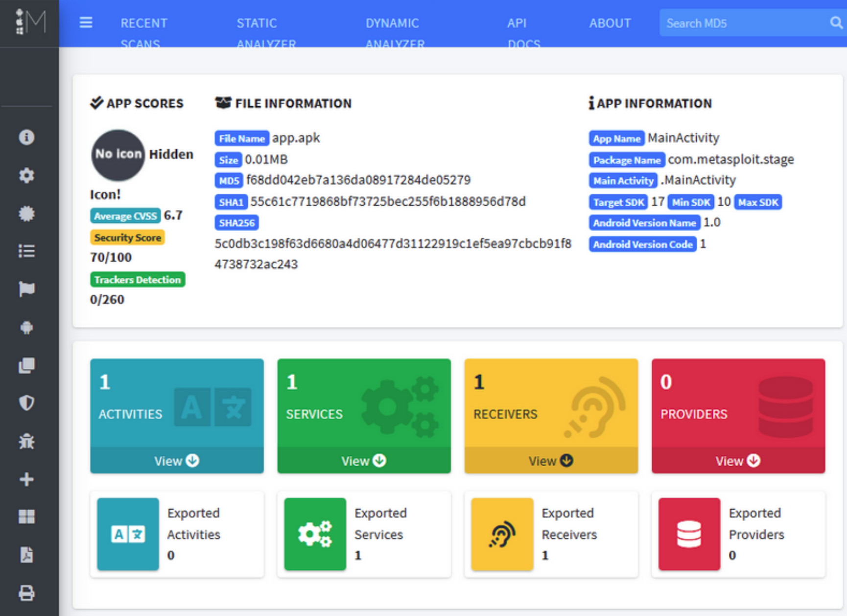
Task: Select the bug icon in left sidebar
Action: (26, 441)
